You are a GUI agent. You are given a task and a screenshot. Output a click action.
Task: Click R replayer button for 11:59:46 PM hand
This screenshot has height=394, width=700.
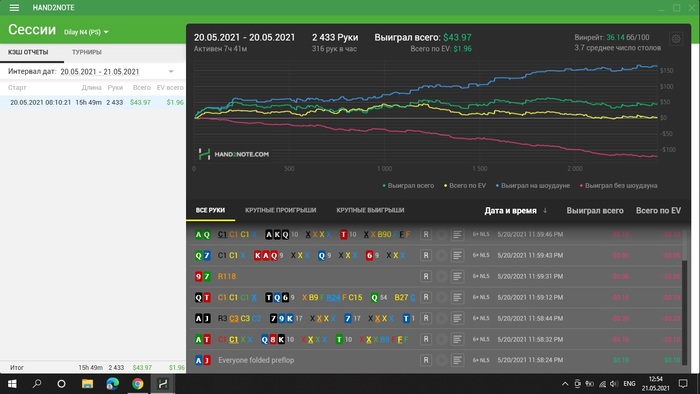click(x=426, y=234)
